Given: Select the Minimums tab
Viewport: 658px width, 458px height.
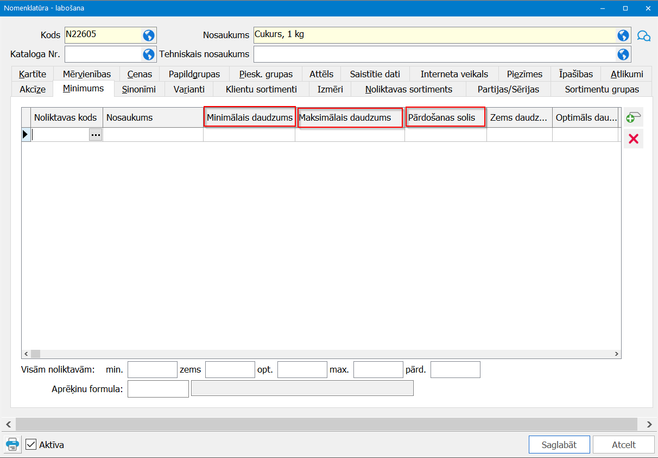Looking at the screenshot, I should (84, 89).
